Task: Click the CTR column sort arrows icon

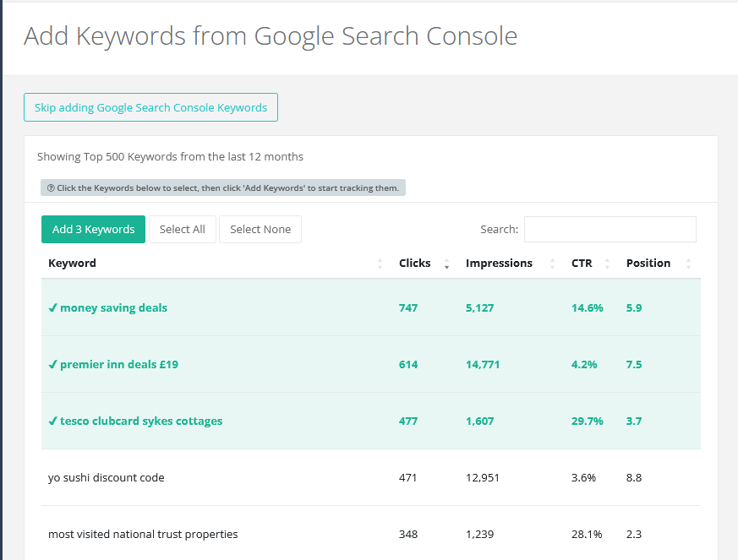Action: [607, 264]
